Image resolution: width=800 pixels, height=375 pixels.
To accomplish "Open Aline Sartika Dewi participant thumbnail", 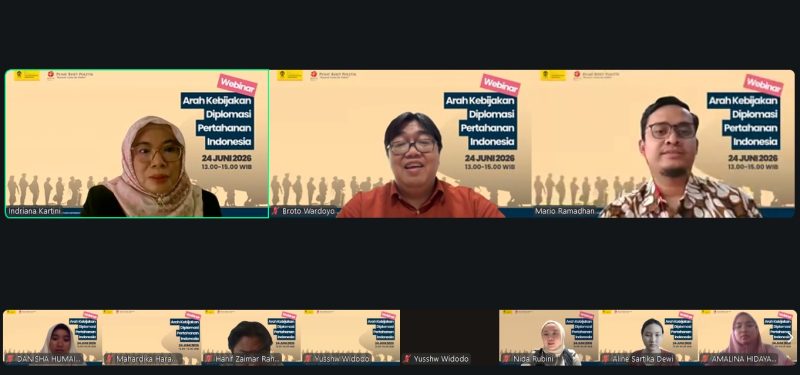I will tap(648, 337).
